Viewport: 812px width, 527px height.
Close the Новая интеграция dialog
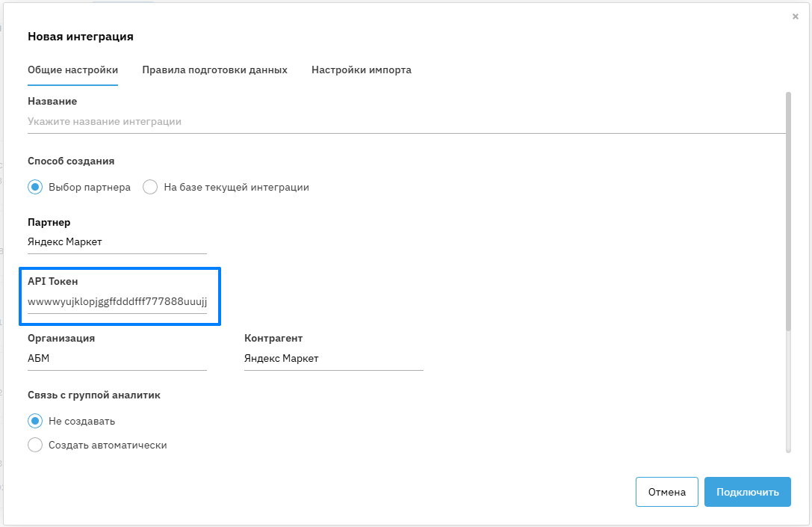[x=796, y=16]
